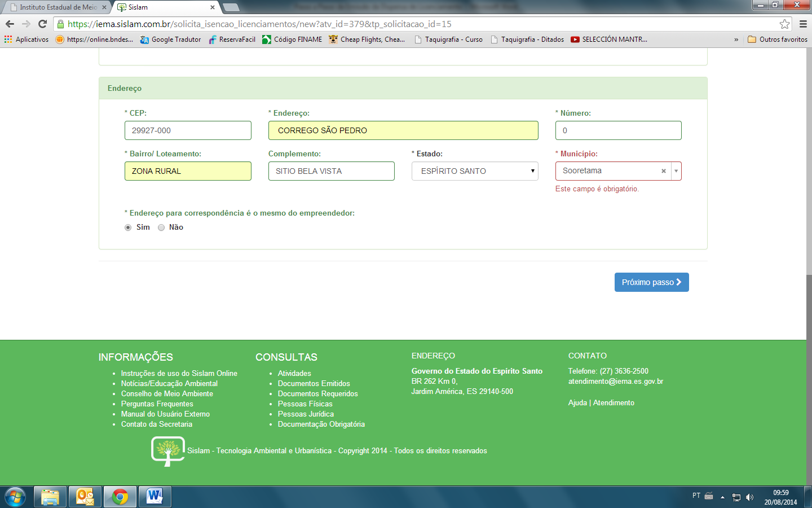Open Documentos Requeridos link

[x=317, y=393]
